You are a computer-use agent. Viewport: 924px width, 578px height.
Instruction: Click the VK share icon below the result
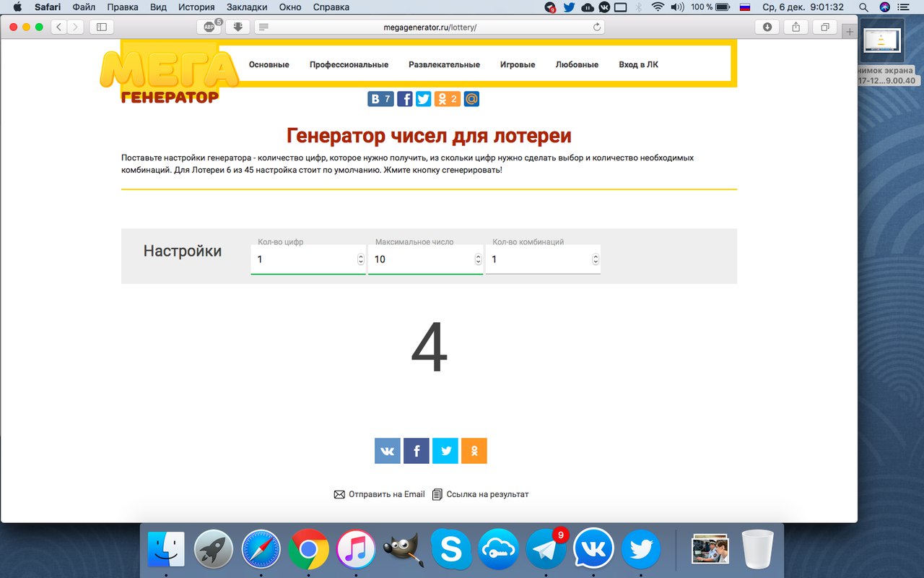coord(387,451)
